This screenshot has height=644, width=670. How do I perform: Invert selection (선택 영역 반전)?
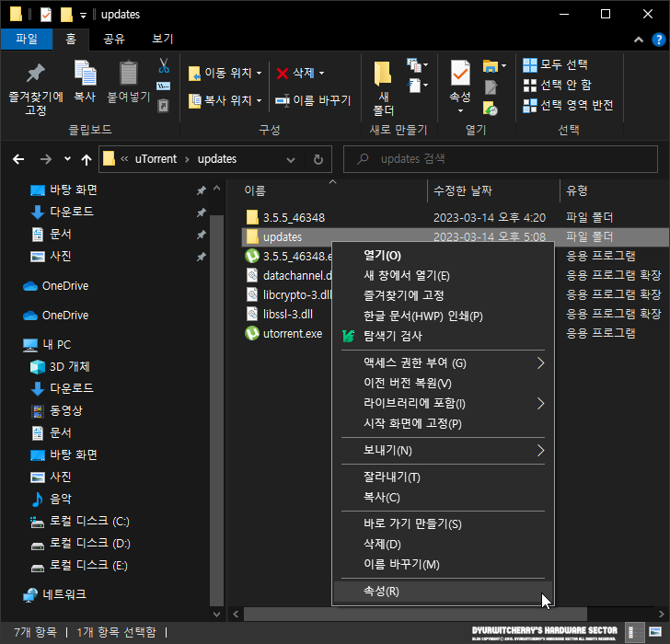tap(569, 105)
